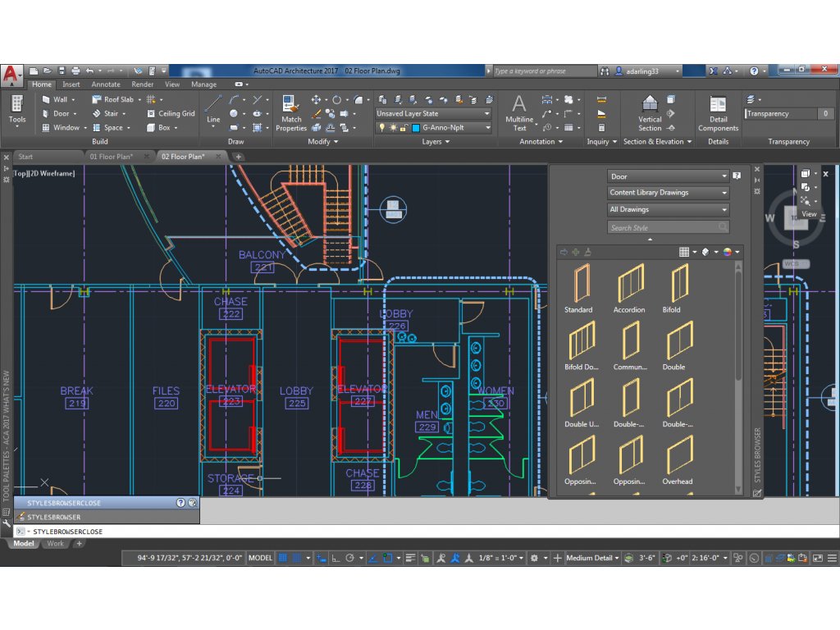Toggle grid display in status bar
The width and height of the screenshot is (840, 630).
click(x=283, y=558)
